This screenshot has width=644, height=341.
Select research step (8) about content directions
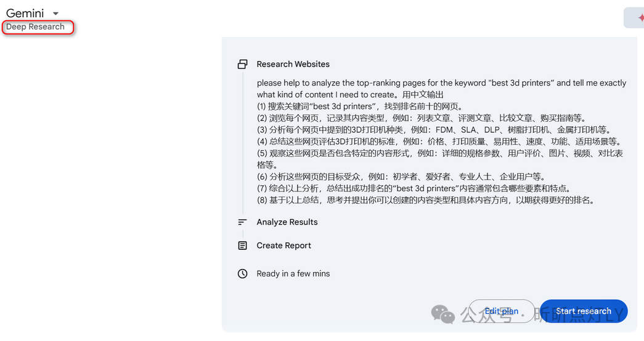click(425, 200)
